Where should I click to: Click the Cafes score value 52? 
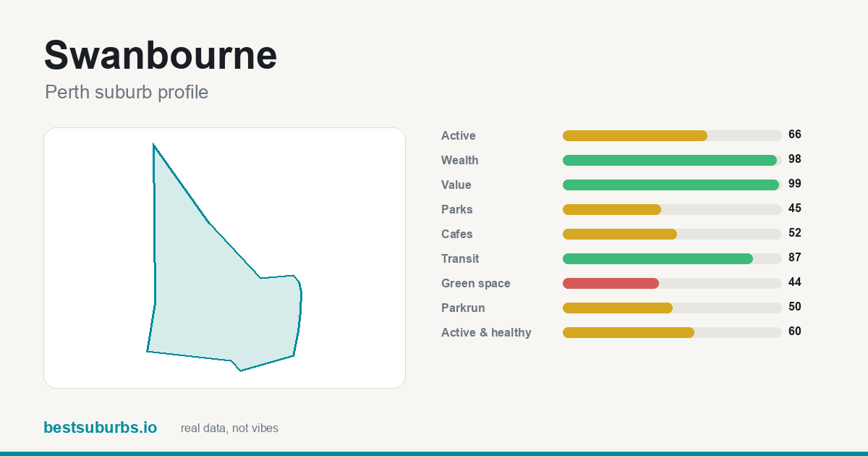click(795, 233)
